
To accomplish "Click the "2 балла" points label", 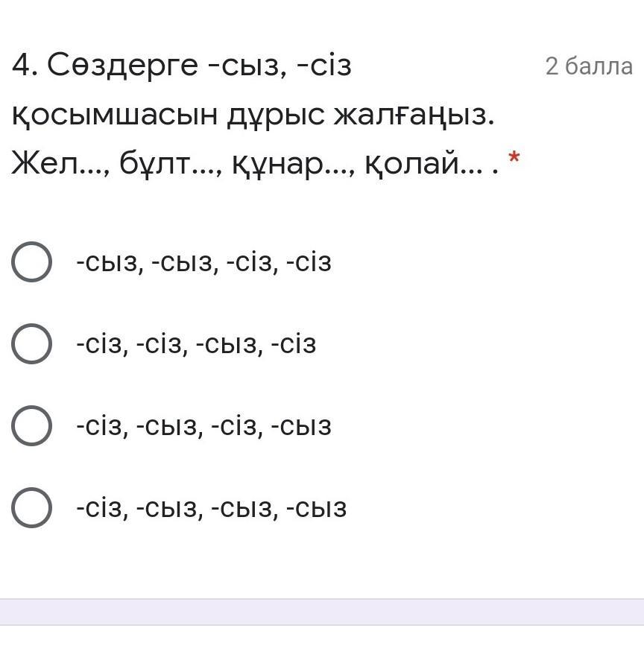I will (x=588, y=66).
